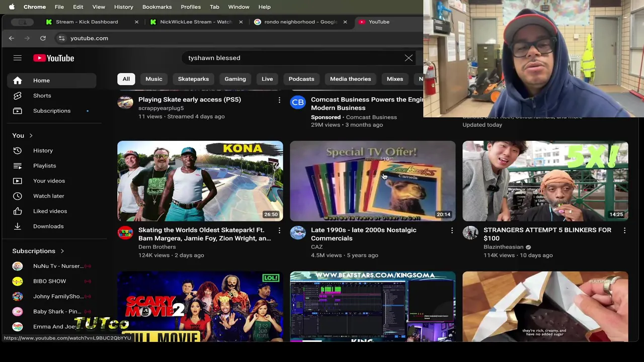Open Chrome's History menu

coord(123,7)
